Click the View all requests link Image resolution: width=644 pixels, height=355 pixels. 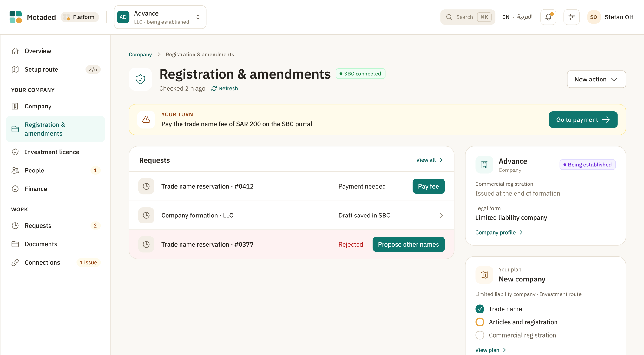pyautogui.click(x=429, y=160)
